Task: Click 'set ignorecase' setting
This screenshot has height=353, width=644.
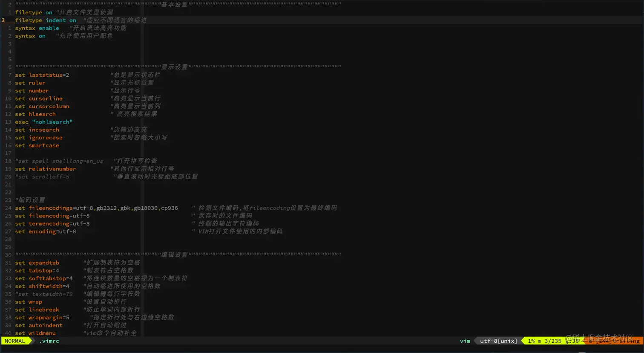Action: [x=39, y=137]
